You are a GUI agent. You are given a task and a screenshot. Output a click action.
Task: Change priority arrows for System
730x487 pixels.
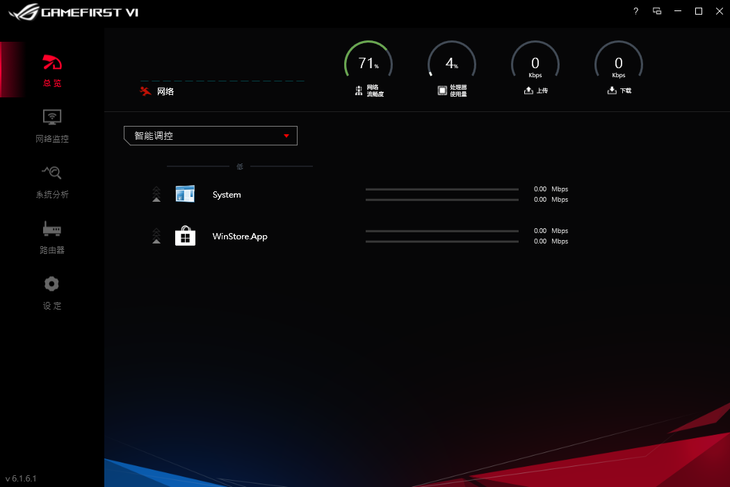click(x=155, y=194)
